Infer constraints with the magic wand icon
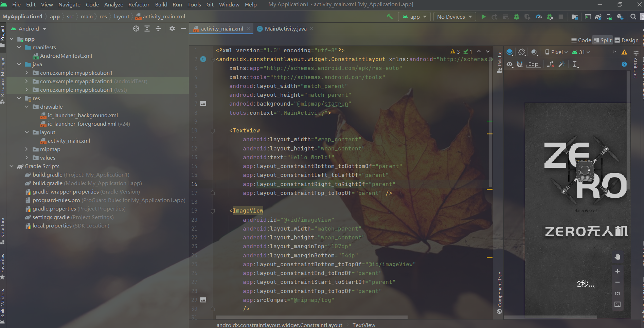 click(562, 64)
